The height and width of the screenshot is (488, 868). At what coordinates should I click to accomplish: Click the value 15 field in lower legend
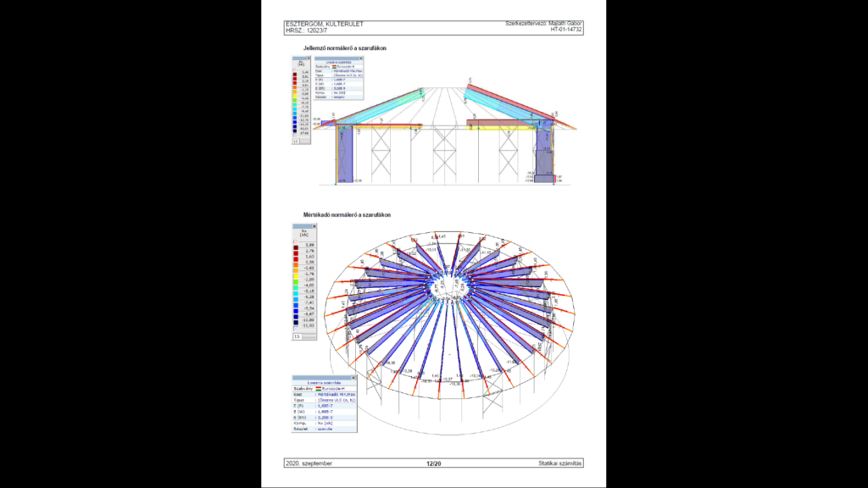[298, 336]
